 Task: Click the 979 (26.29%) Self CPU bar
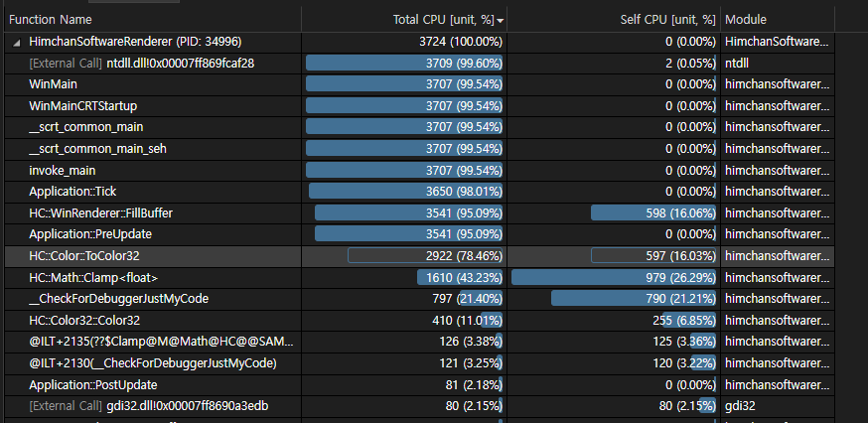(x=614, y=278)
